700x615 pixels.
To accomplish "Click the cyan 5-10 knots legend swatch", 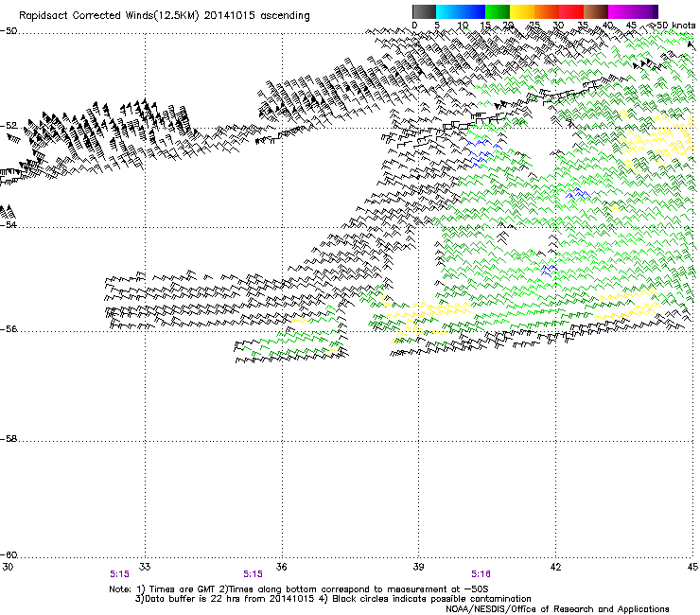I will (448, 11).
